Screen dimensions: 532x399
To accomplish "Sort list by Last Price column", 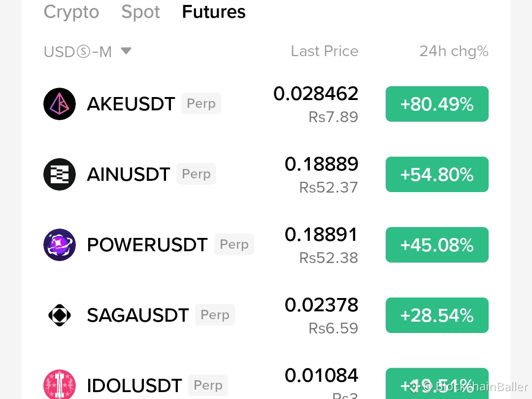I will (325, 51).
